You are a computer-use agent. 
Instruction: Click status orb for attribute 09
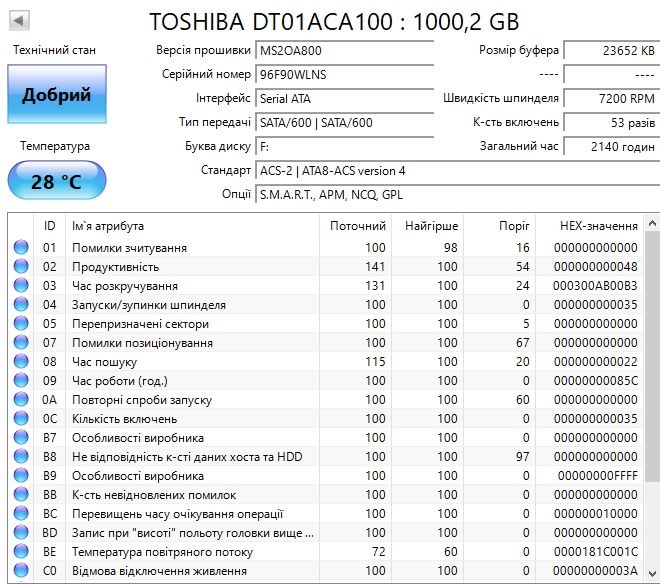pyautogui.click(x=21, y=380)
